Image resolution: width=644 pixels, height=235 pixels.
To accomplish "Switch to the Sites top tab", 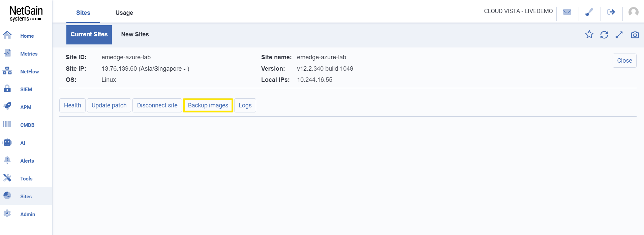I will [x=83, y=13].
